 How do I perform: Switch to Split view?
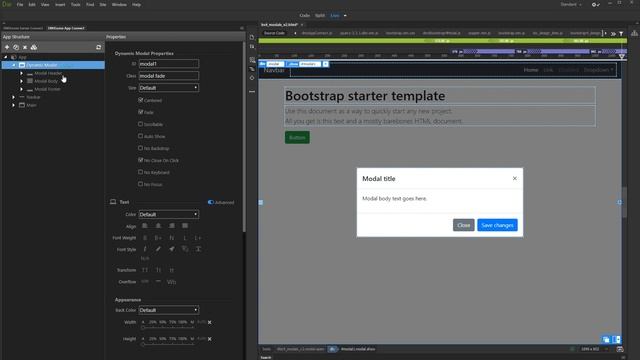(x=320, y=16)
